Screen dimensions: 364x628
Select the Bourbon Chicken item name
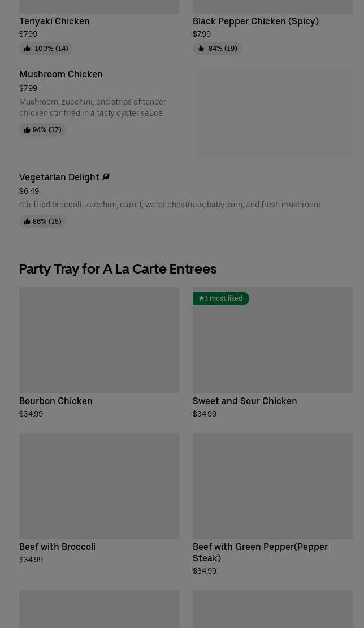click(x=56, y=401)
